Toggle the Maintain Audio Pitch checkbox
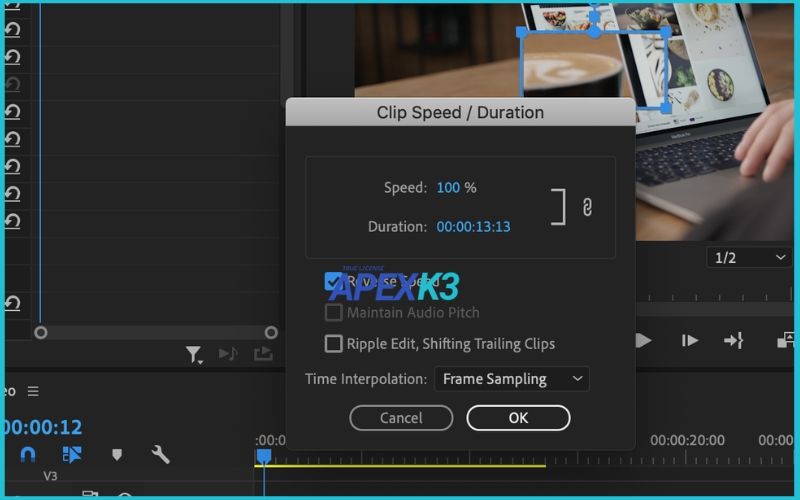800x500 pixels. [x=334, y=313]
